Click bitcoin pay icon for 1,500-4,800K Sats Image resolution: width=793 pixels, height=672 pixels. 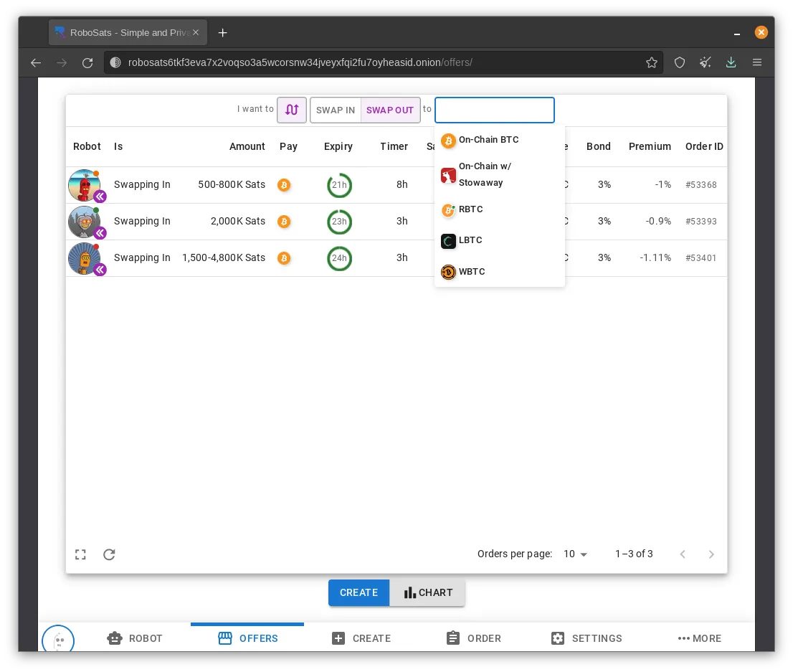click(284, 258)
